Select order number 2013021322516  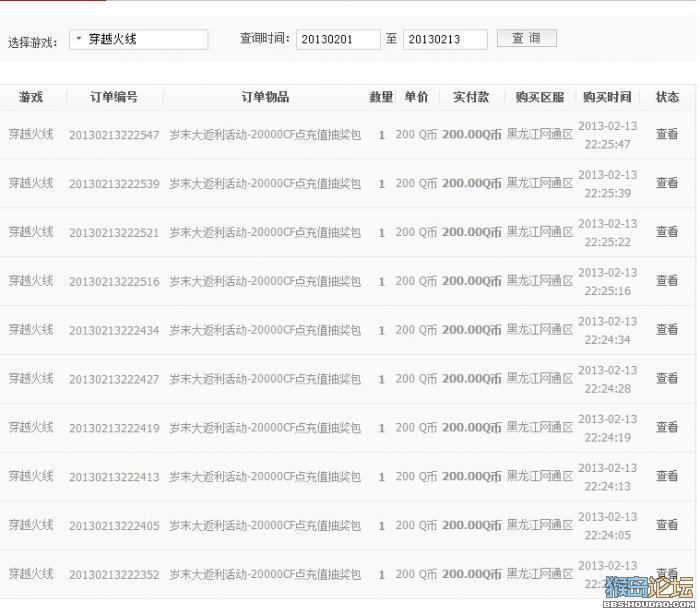click(114, 282)
